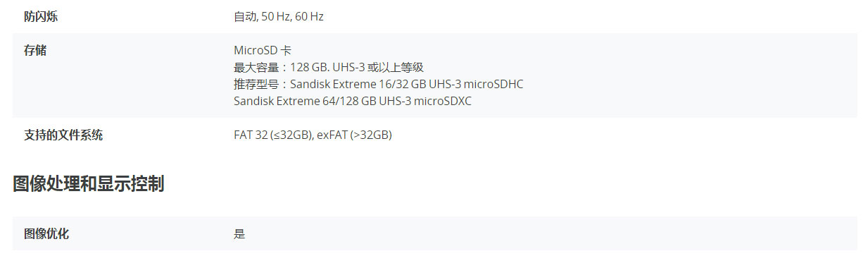Click the 最大容量 128 GB line
The height and width of the screenshot is (256, 868).
click(329, 68)
